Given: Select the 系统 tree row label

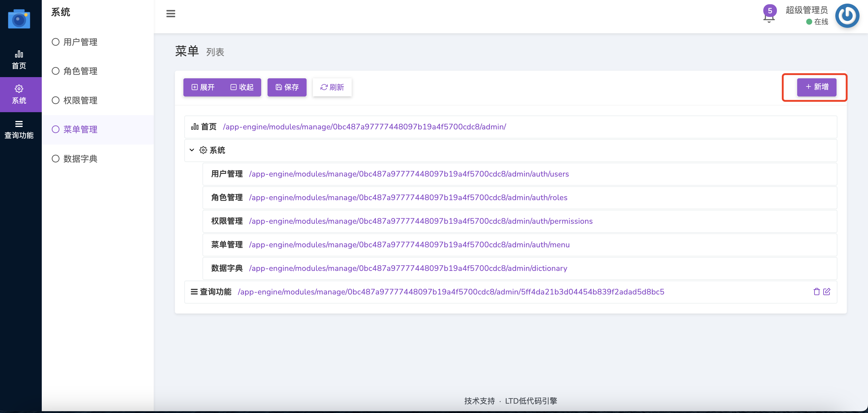Looking at the screenshot, I should pyautogui.click(x=217, y=150).
